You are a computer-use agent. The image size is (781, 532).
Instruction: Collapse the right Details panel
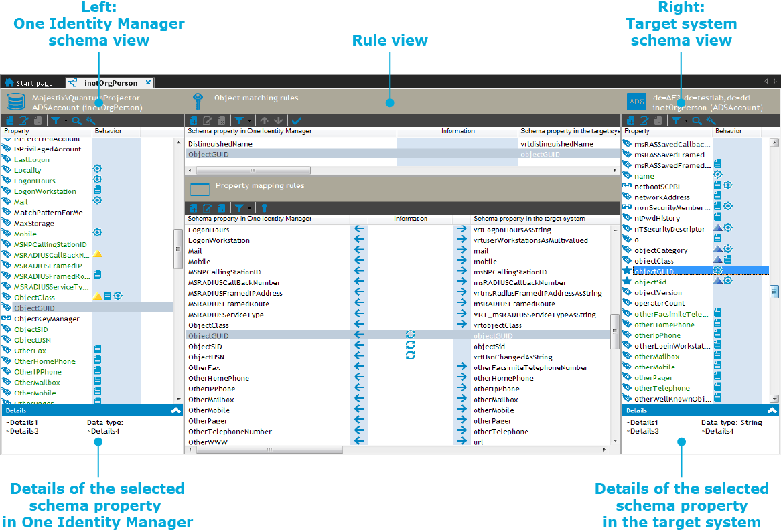(x=772, y=411)
